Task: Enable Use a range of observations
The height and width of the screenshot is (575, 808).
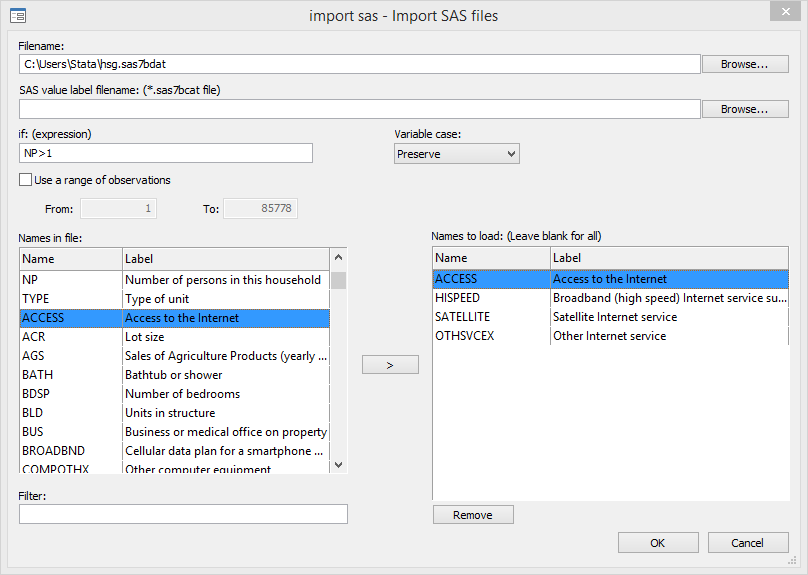Action: pyautogui.click(x=26, y=180)
